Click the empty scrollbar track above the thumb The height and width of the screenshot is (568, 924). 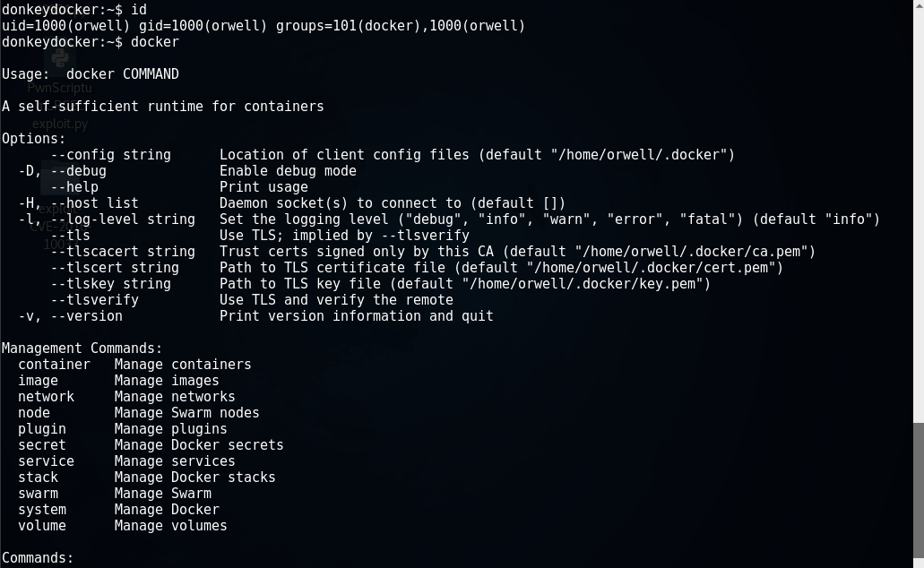[x=918, y=211]
